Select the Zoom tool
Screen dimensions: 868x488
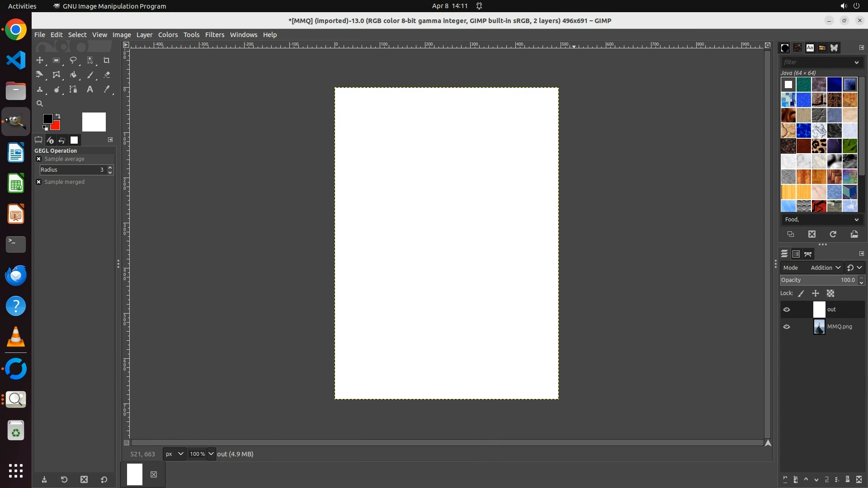click(x=40, y=103)
